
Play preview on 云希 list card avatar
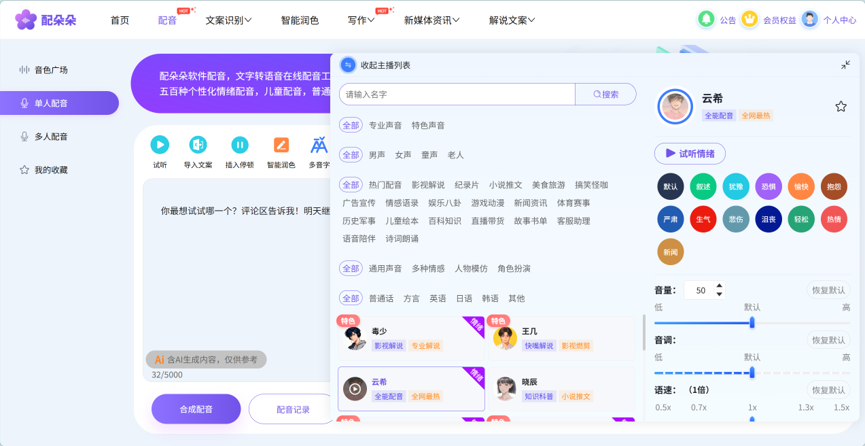(355, 389)
